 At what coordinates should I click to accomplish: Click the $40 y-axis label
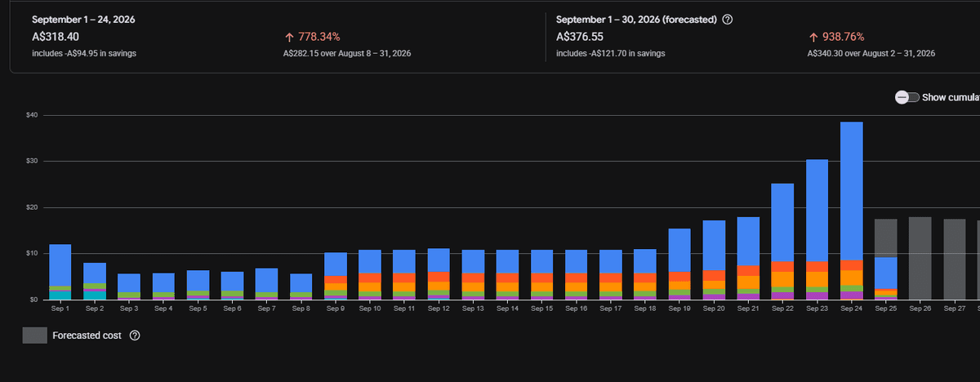[33, 116]
